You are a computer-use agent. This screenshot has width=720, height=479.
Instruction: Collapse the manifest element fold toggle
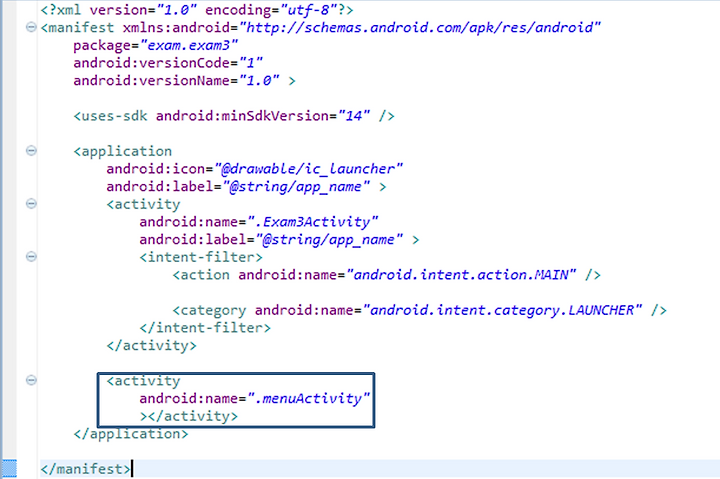point(31,27)
